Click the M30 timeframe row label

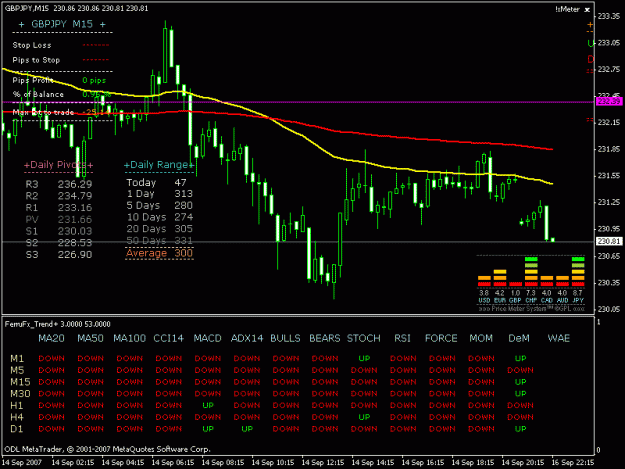[20, 394]
